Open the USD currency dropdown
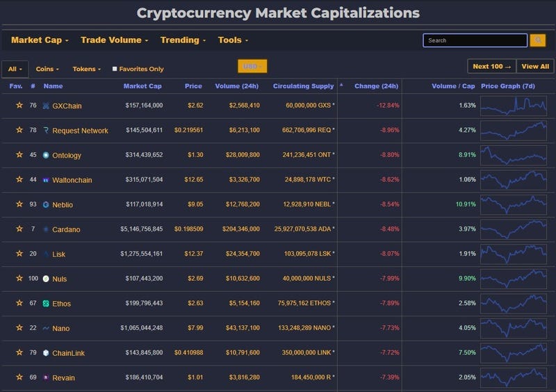 click(x=252, y=67)
